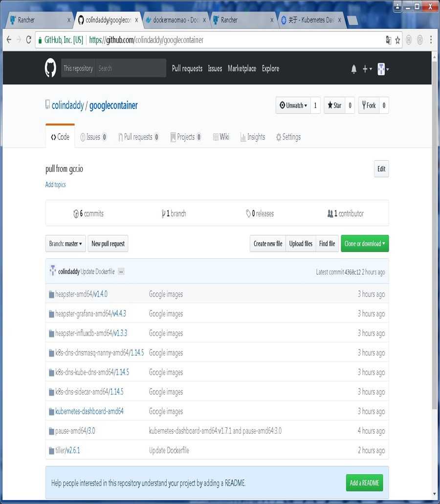Open the heapster-influxdb-amd64/v1.3.3 folder
The image size is (440, 504).
(91, 333)
